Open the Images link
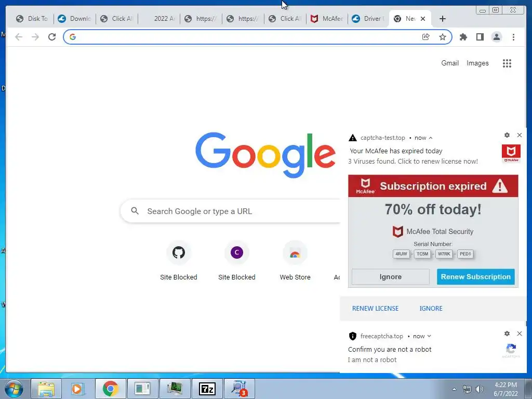The width and height of the screenshot is (532, 399). [477, 63]
